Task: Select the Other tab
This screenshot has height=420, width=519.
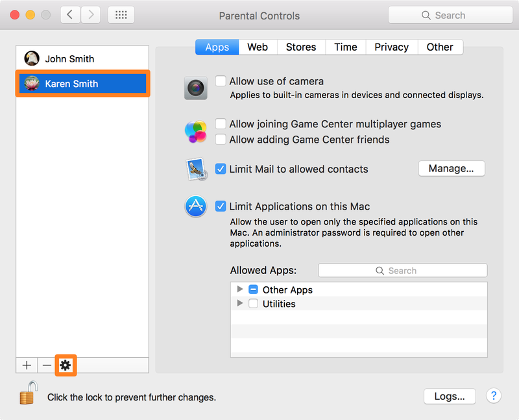Action: 440,47
